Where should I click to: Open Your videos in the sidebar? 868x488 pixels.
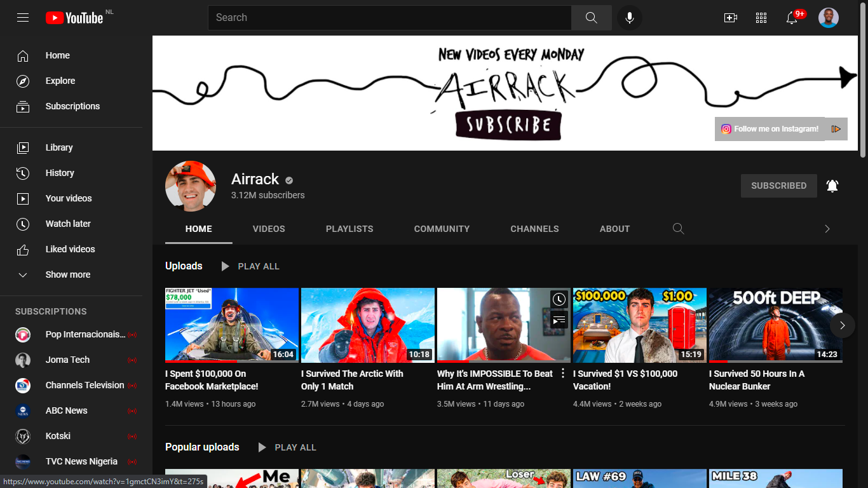coord(71,198)
